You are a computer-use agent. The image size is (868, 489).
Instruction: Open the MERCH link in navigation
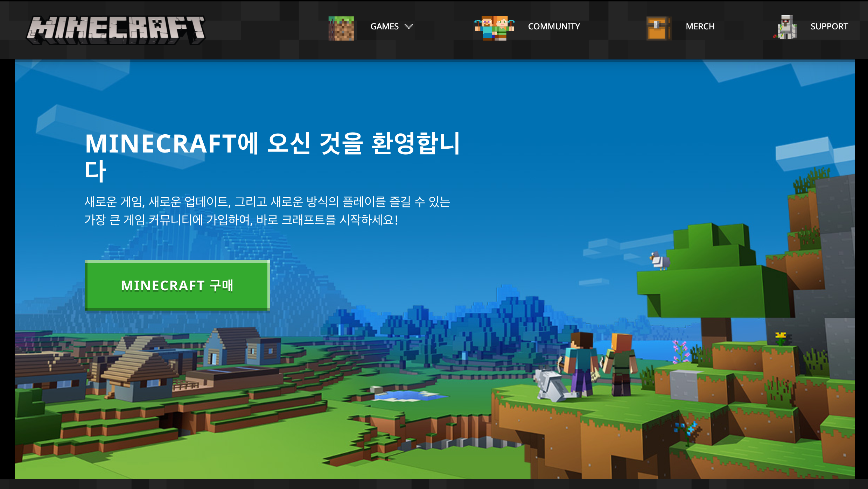point(700,27)
